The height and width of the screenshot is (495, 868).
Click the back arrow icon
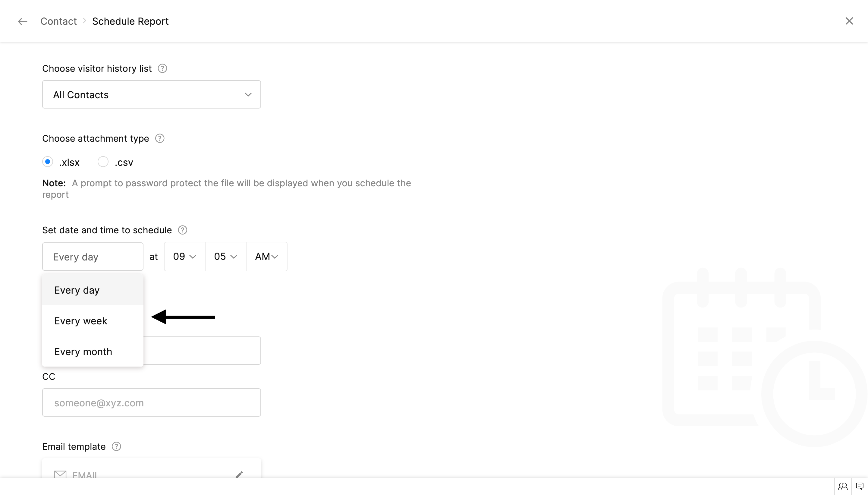coord(22,21)
